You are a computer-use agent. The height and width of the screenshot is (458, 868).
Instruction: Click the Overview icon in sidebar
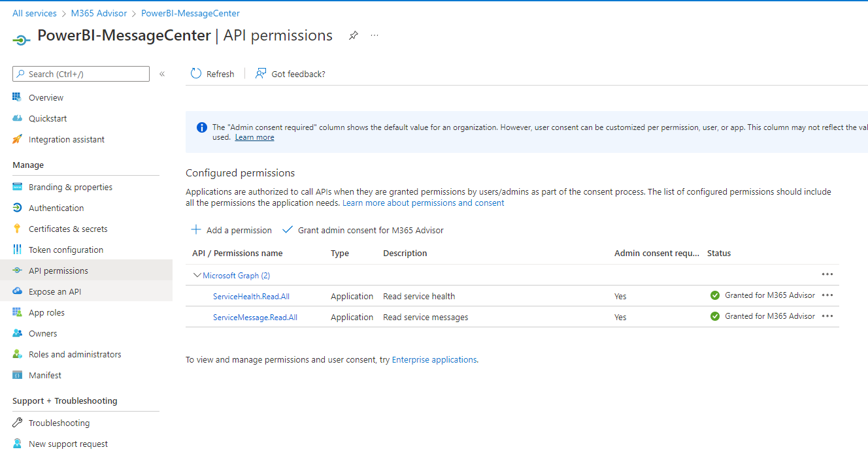pos(17,97)
